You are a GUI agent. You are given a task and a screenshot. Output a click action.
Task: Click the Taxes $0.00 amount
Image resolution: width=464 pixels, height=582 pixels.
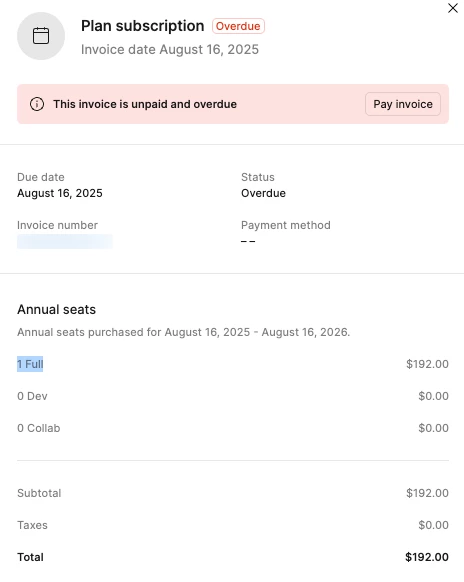point(434,525)
